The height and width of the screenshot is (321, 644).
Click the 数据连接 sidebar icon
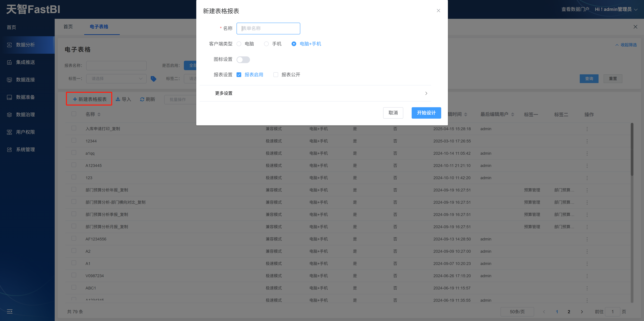9,80
